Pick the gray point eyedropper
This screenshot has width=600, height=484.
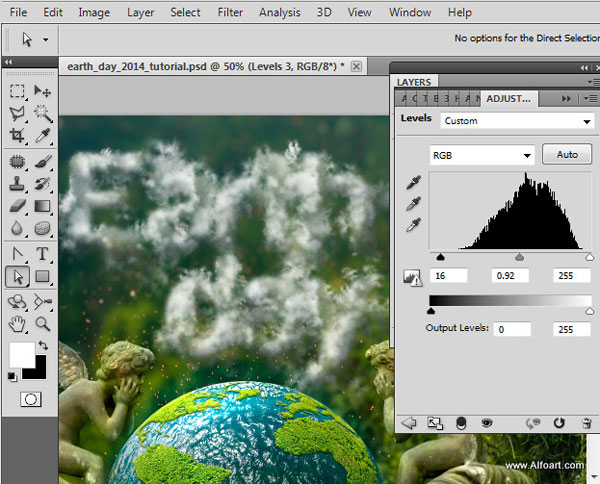point(414,204)
